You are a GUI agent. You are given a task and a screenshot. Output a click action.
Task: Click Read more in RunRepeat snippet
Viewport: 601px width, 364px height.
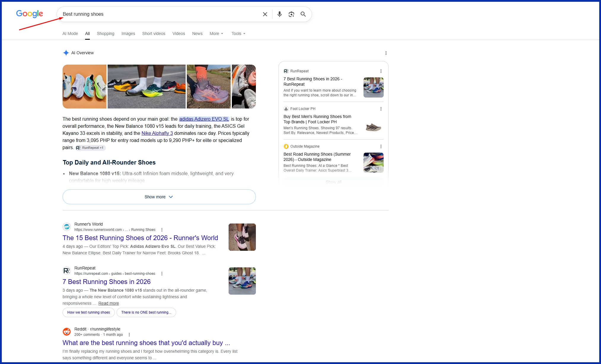click(109, 303)
